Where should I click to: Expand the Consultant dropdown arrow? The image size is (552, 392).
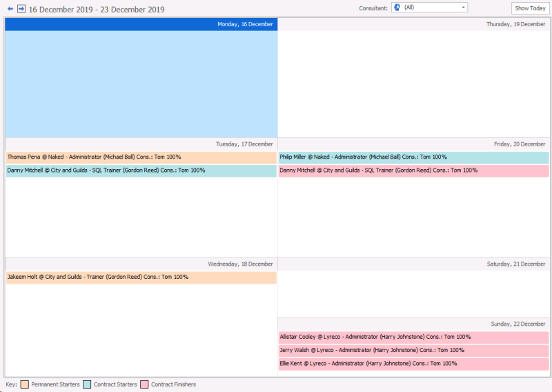coord(463,8)
